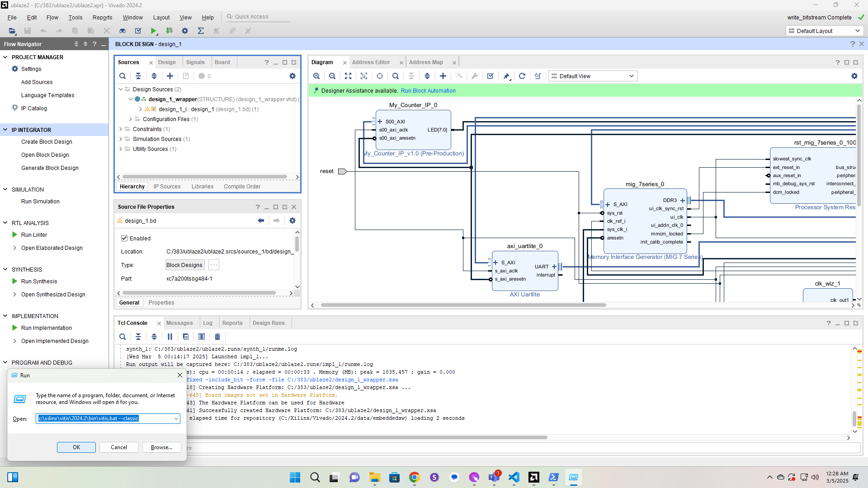Open the Reports menu
The width and height of the screenshot is (868, 488).
[102, 17]
